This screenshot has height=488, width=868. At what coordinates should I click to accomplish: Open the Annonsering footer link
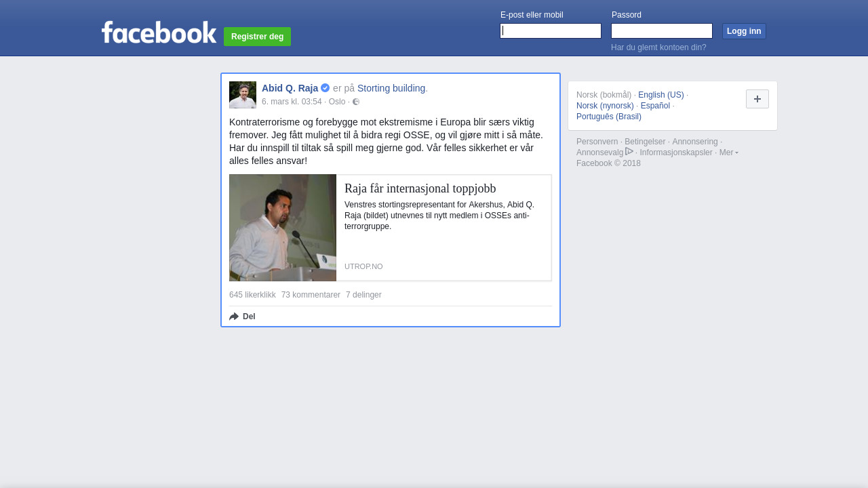tap(694, 142)
